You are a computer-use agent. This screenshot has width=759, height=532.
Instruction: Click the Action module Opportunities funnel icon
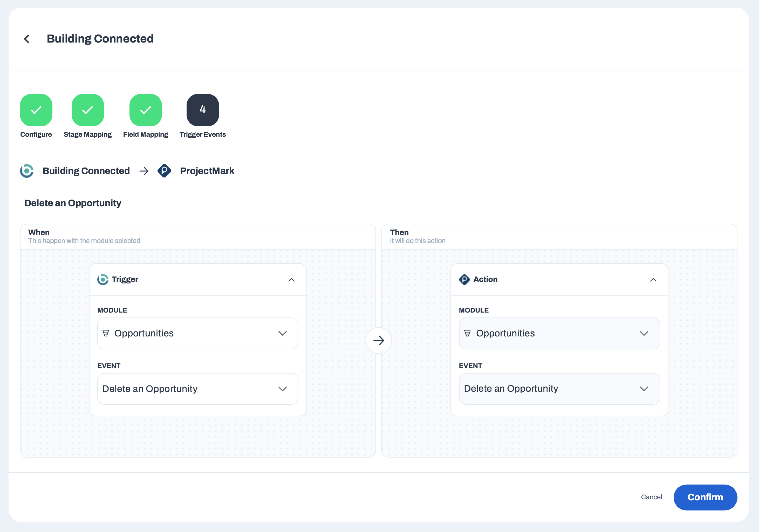467,333
